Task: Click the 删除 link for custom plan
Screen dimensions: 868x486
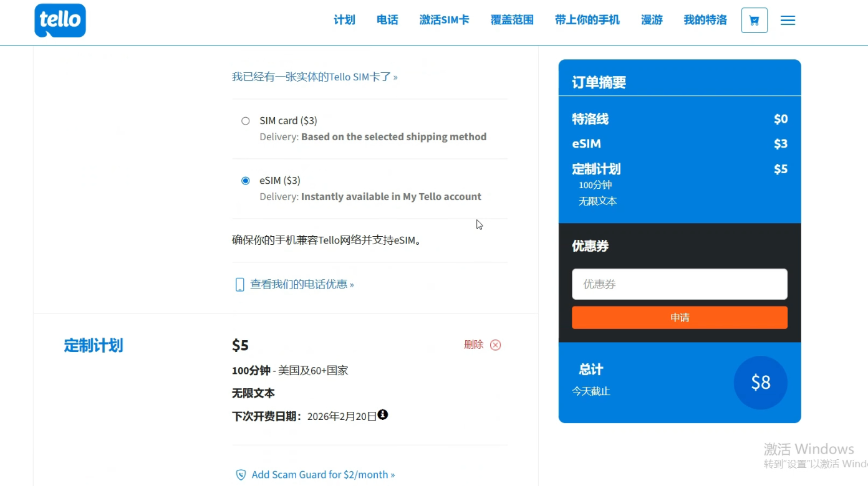Action: (474, 345)
